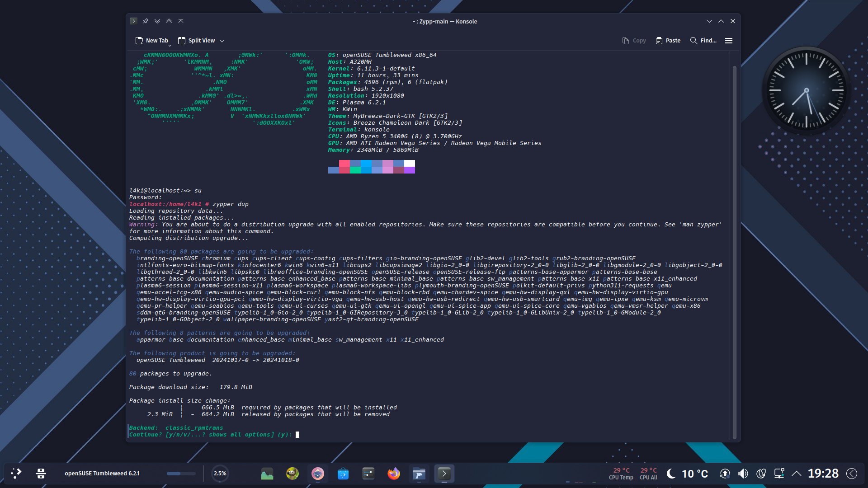
Task: Click the 2.5% CPU load monitor
Action: (x=220, y=474)
